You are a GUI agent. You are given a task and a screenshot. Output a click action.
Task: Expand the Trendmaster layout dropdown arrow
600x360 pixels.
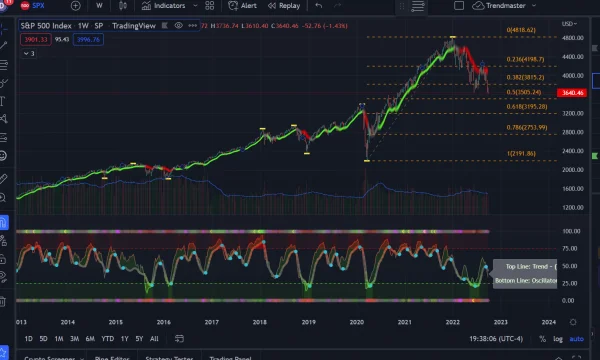click(x=534, y=6)
